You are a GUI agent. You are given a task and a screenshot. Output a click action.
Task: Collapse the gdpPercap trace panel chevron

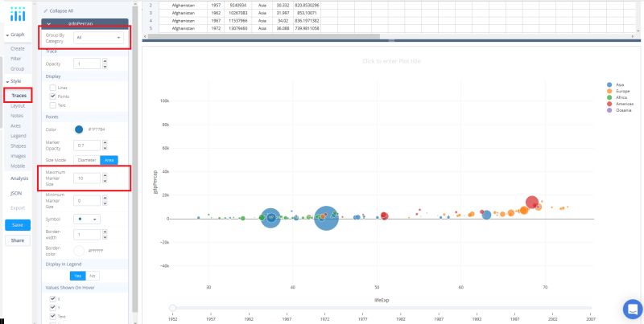(49, 24)
